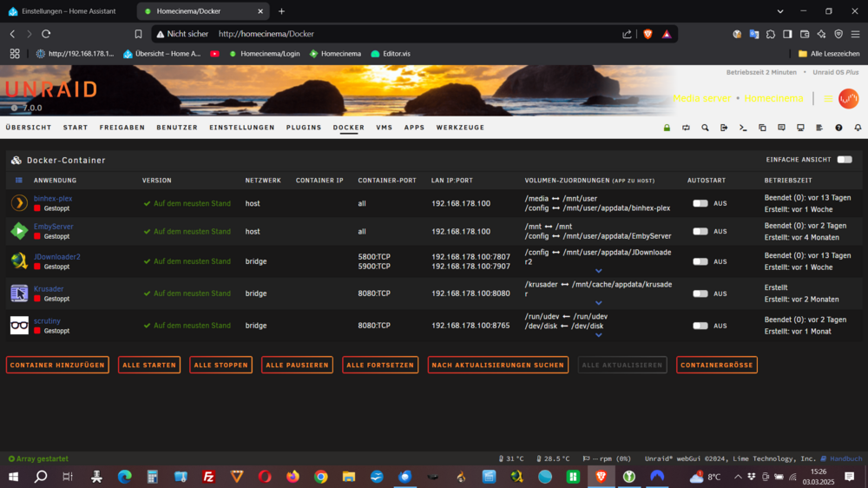Open the binhex-plex container name link
Viewport: 868px width, 488px height.
click(x=53, y=198)
